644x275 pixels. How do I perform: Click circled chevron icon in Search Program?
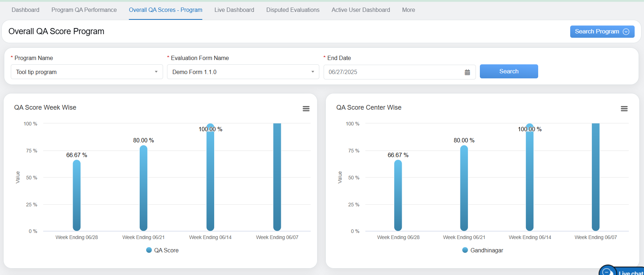tap(626, 32)
